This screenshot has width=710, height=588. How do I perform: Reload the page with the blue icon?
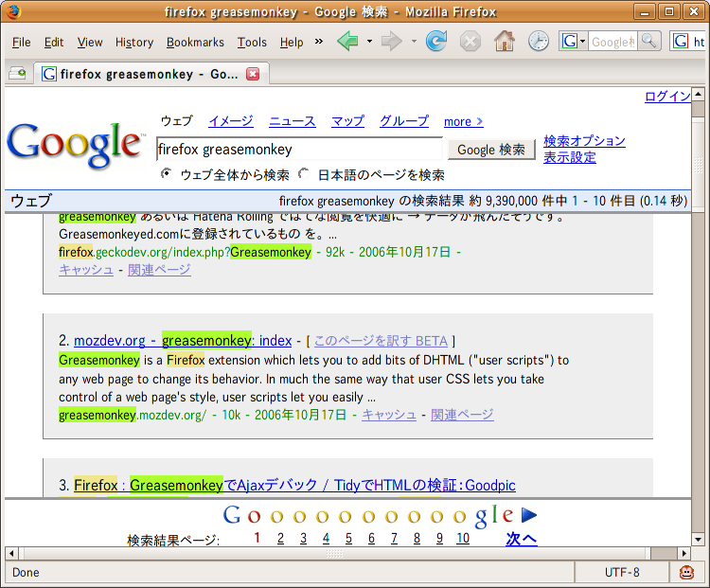(436, 42)
